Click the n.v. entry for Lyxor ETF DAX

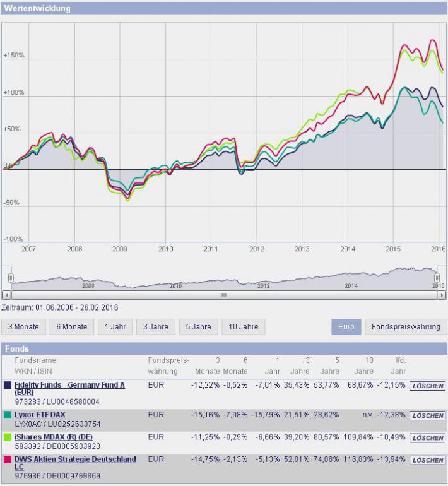[x=367, y=415]
